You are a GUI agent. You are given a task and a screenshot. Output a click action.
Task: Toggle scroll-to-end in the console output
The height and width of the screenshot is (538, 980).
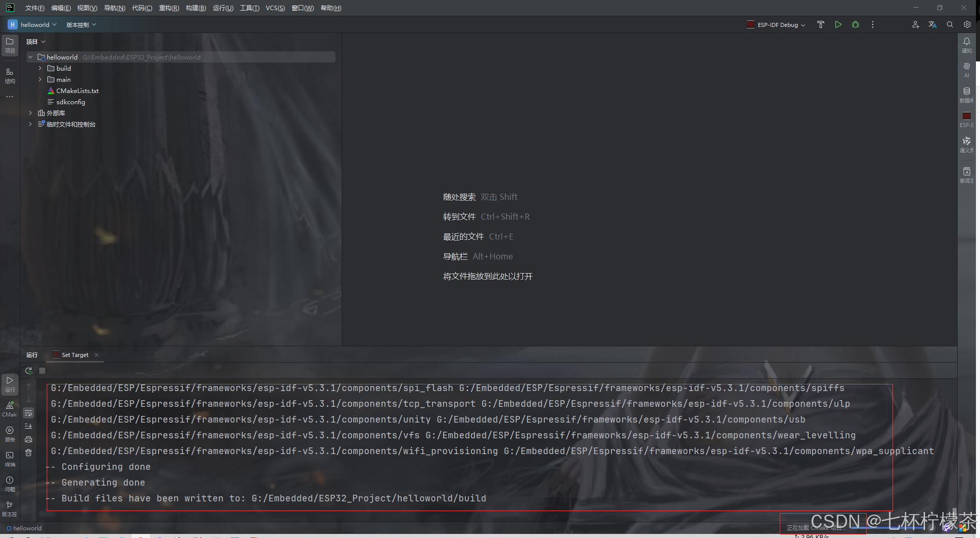(29, 426)
